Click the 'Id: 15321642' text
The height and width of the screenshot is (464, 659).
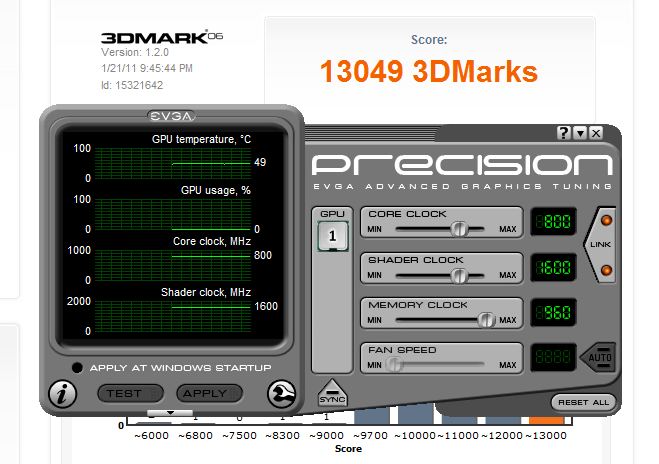(132, 85)
